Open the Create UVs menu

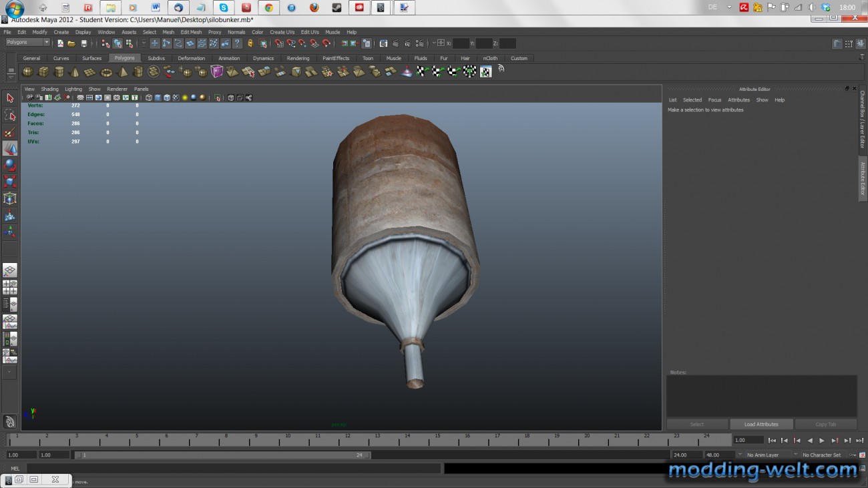coord(282,32)
